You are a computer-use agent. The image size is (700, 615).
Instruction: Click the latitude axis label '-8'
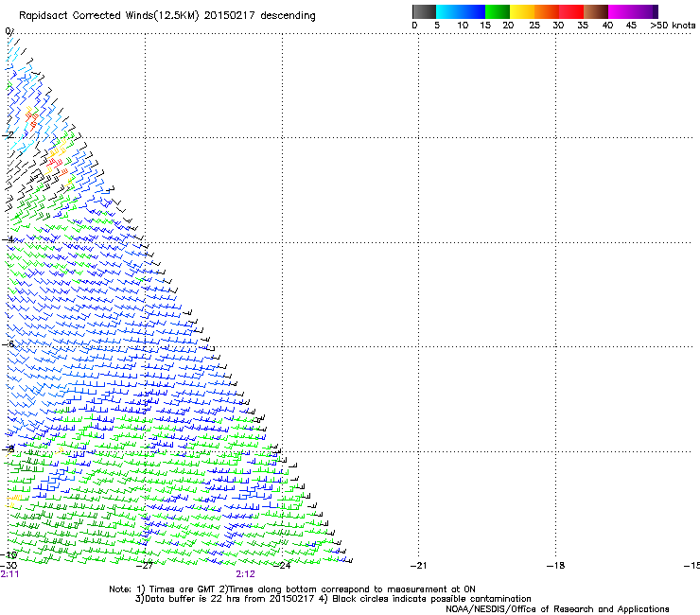click(8, 448)
